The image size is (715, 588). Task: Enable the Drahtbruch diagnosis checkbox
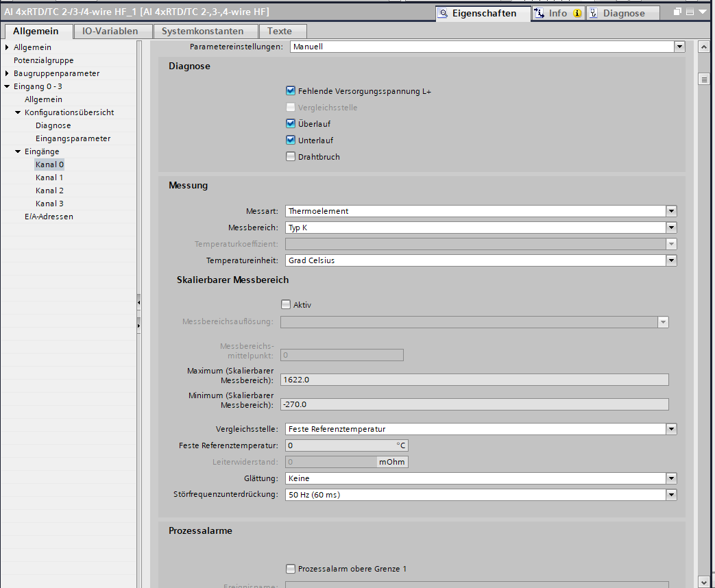(291, 157)
